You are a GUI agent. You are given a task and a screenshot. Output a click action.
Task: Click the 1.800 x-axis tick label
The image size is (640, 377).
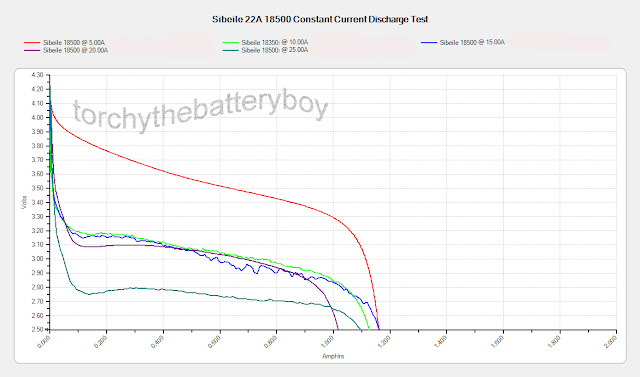pos(554,342)
